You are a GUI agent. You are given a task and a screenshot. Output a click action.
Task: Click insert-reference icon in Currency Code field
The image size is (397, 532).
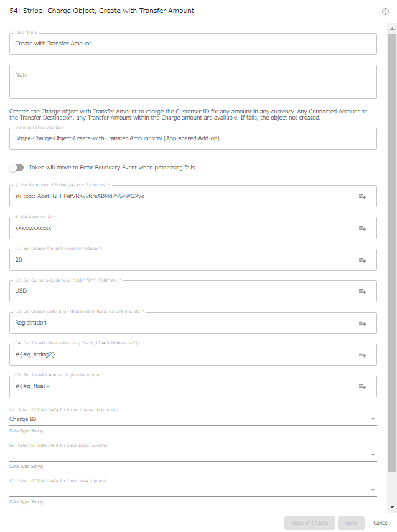point(362,291)
